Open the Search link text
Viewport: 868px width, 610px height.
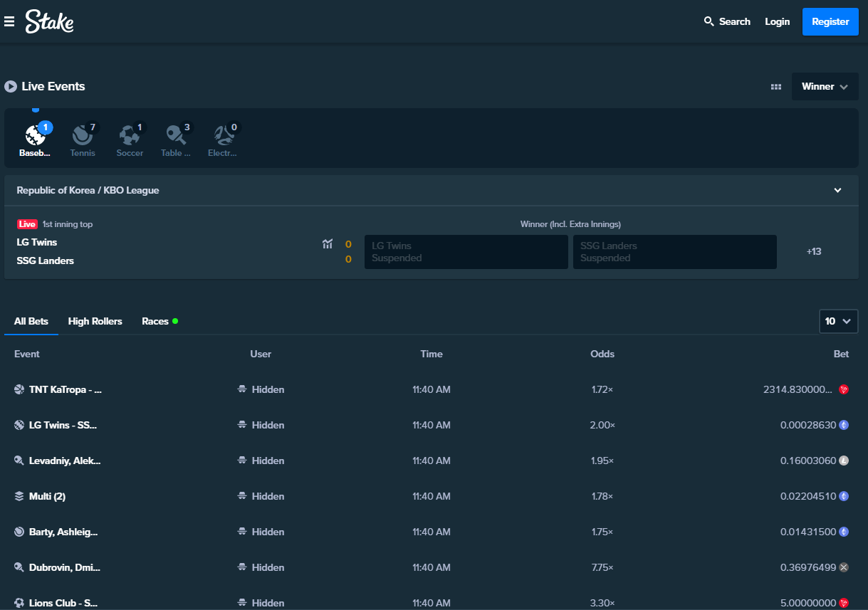click(735, 21)
